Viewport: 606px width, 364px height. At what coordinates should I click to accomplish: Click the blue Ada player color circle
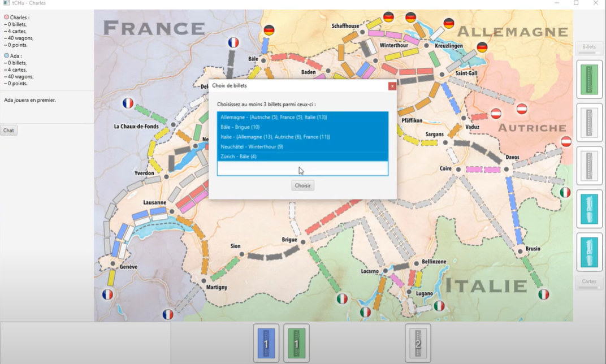tap(7, 55)
